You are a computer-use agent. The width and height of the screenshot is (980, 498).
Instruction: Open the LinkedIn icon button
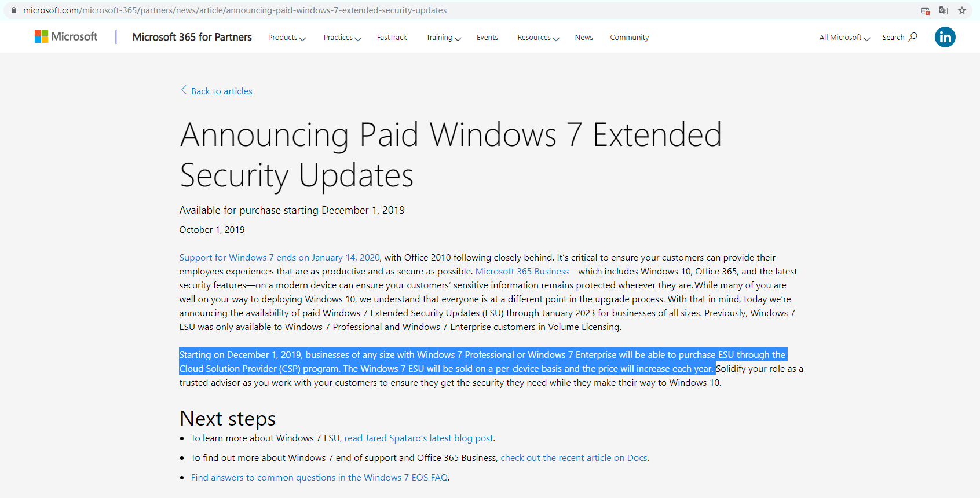point(945,37)
